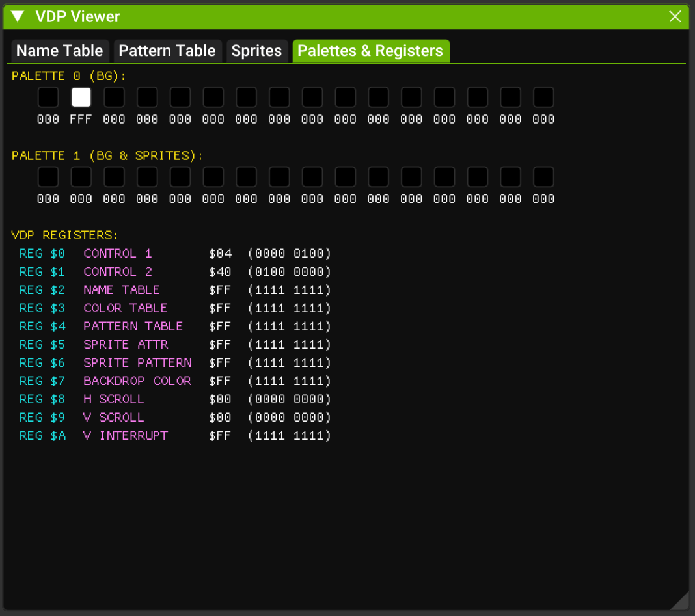Click the binary (0100 0000) value
695x616 pixels.
pyautogui.click(x=290, y=272)
